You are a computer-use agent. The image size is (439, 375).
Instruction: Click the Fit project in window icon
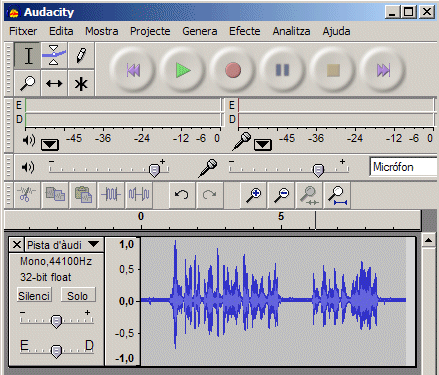point(337,195)
